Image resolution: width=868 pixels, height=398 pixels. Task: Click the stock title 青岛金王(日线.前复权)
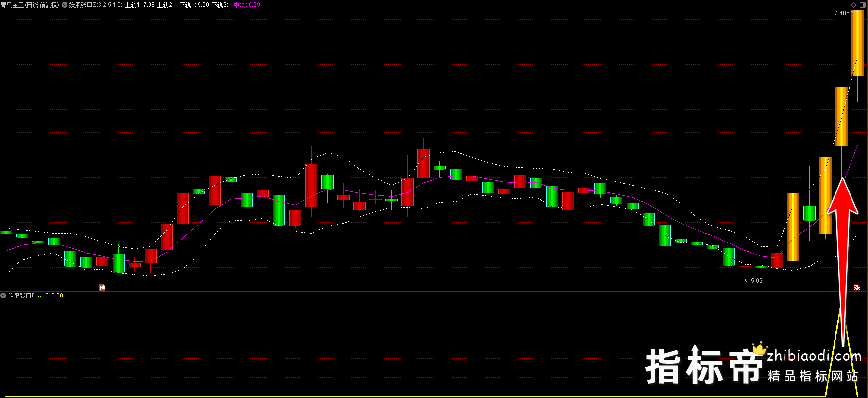tap(30, 5)
